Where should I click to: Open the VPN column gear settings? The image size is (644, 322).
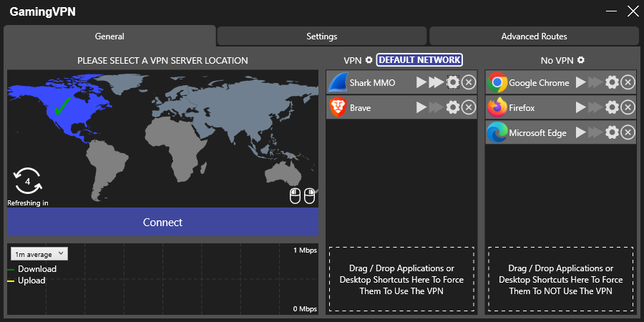click(369, 60)
